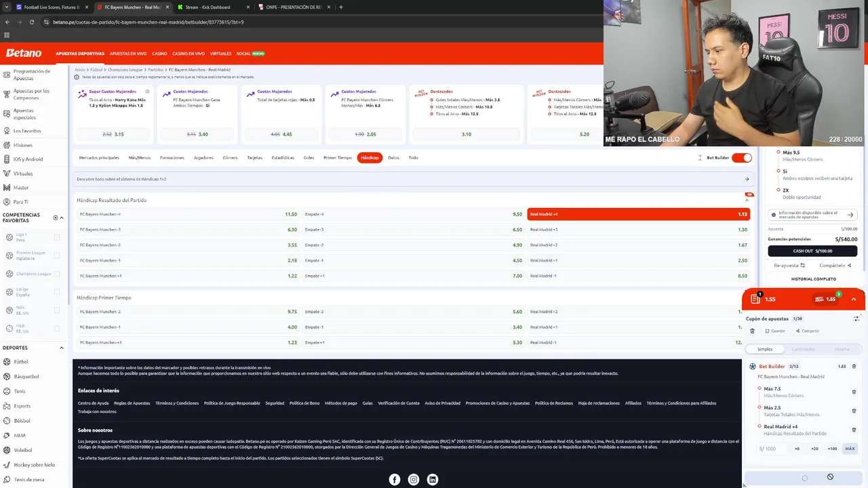Click the Béisbol icon in sidebar
The image size is (868, 488).
click(x=7, y=420)
